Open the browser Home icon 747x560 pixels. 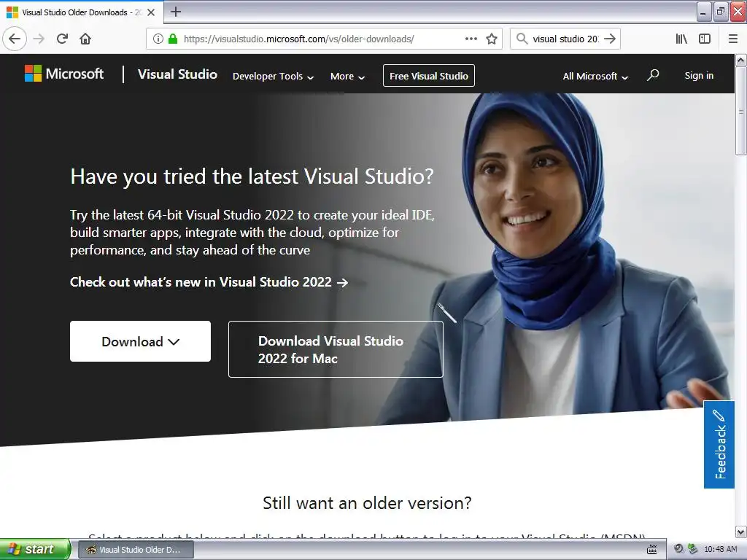pyautogui.click(x=85, y=39)
